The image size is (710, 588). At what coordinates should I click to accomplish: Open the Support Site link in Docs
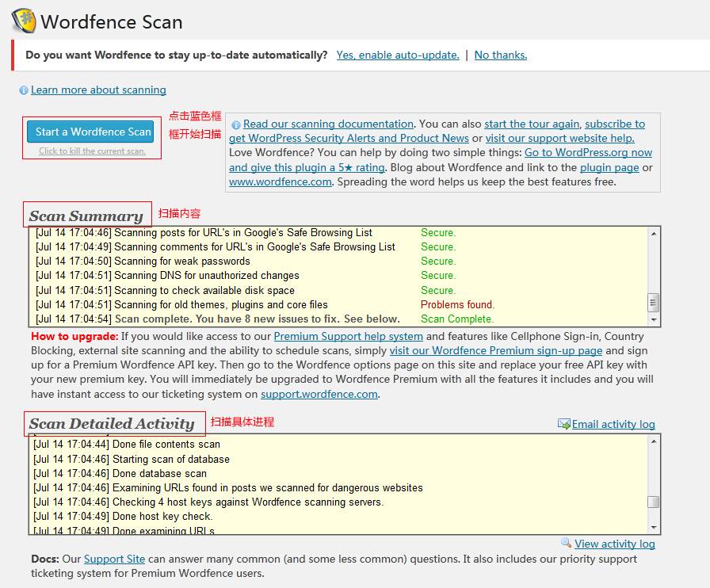click(114, 559)
